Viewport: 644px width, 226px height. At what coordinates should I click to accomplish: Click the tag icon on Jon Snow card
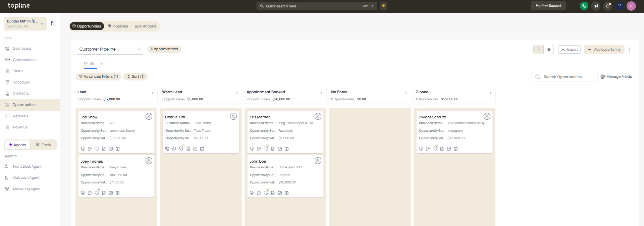coord(97,149)
